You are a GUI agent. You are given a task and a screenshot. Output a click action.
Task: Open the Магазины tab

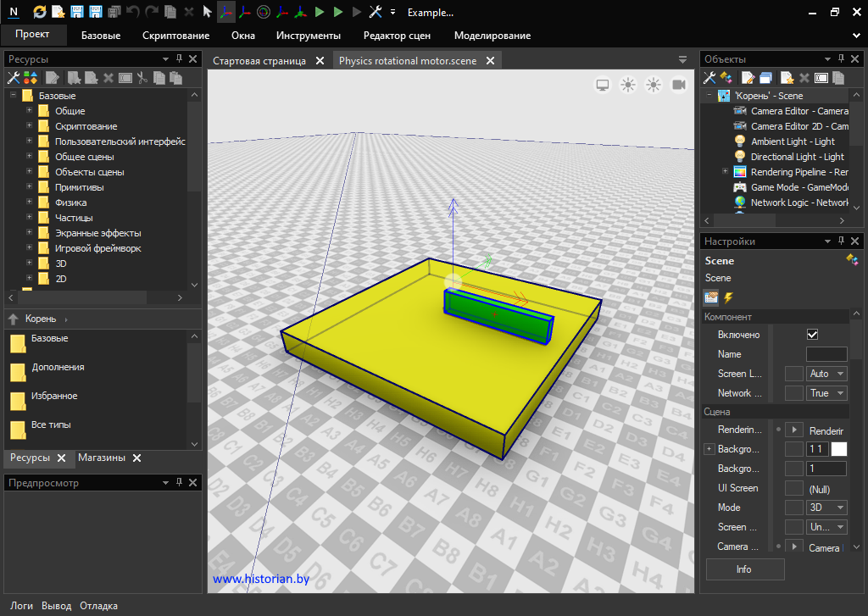tap(101, 458)
